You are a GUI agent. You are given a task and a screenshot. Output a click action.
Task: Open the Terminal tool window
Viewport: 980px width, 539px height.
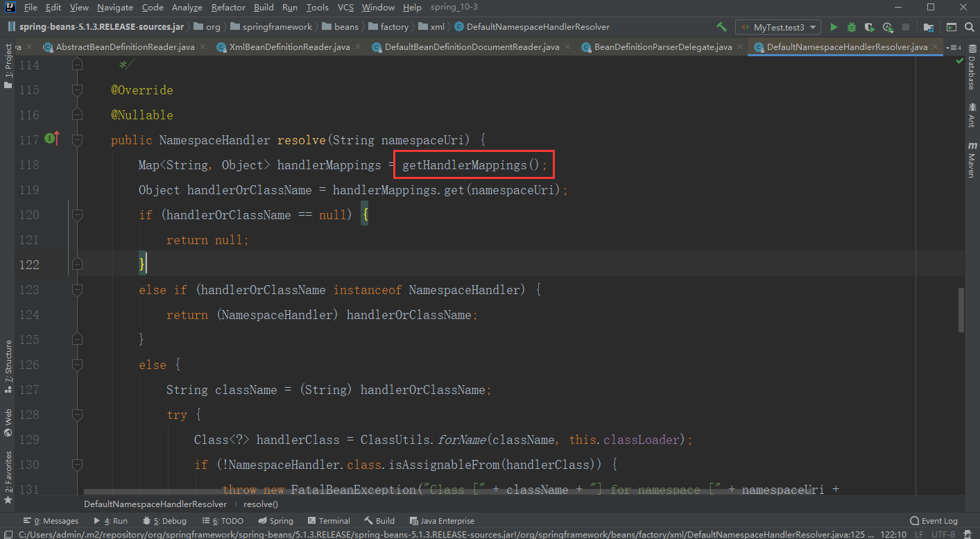(x=329, y=521)
